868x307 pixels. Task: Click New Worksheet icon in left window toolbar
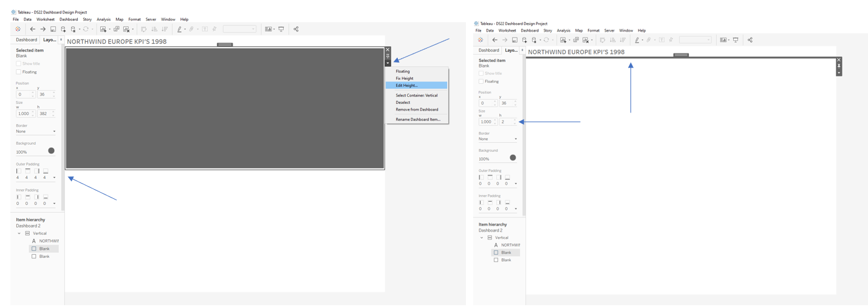point(103,29)
